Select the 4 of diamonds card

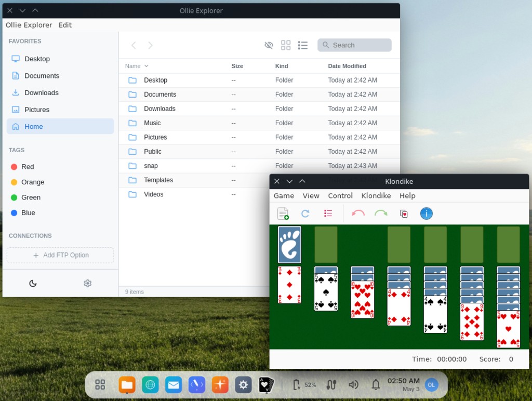point(399,306)
